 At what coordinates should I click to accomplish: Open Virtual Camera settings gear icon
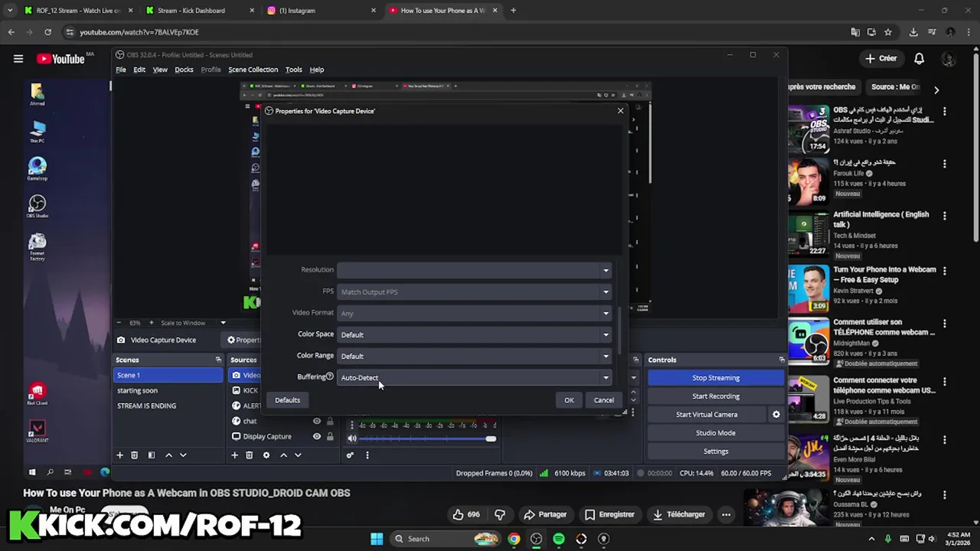(x=776, y=414)
